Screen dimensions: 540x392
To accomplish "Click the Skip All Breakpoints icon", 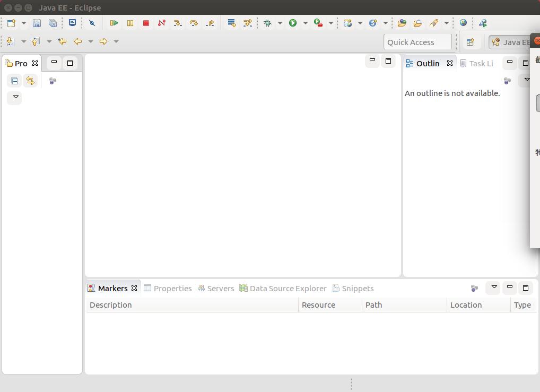I will pos(92,23).
